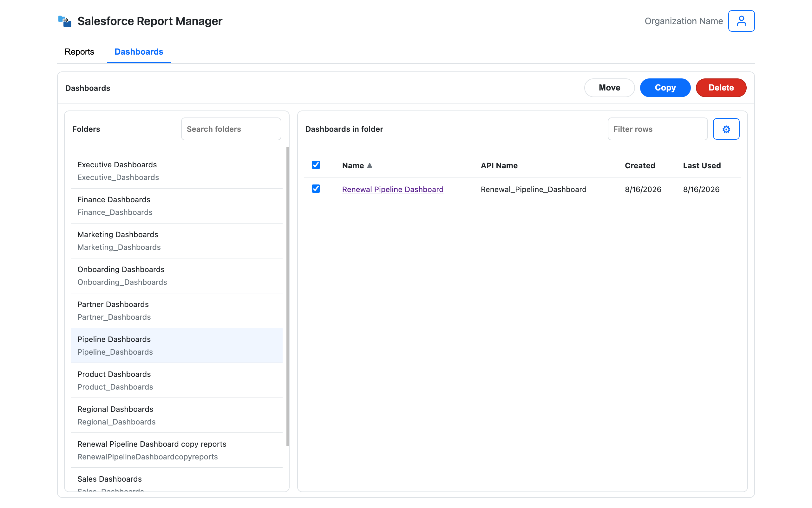Toggle the select-all dashboards checkbox
Image resolution: width=812 pixels, height=508 pixels.
tap(316, 165)
